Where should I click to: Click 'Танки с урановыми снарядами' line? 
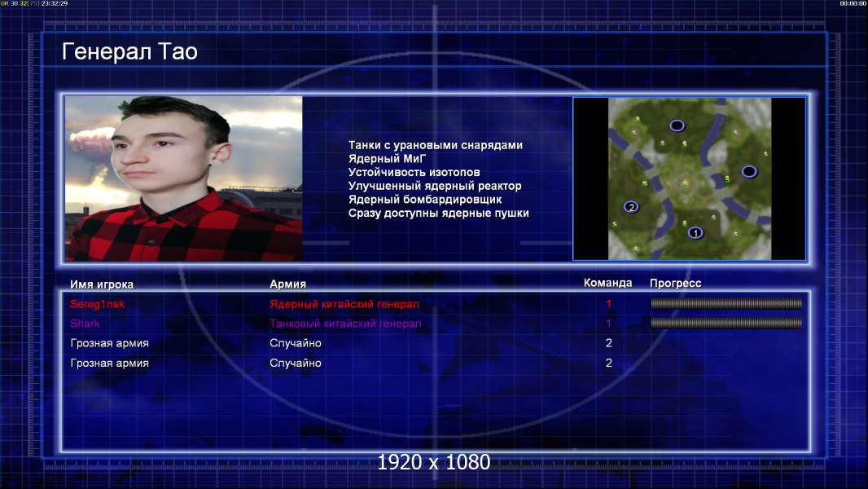(x=436, y=145)
